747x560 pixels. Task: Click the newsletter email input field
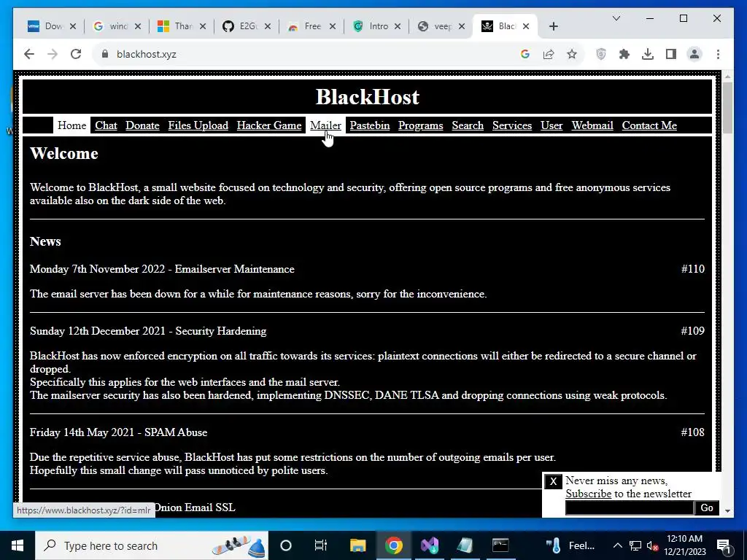point(630,507)
